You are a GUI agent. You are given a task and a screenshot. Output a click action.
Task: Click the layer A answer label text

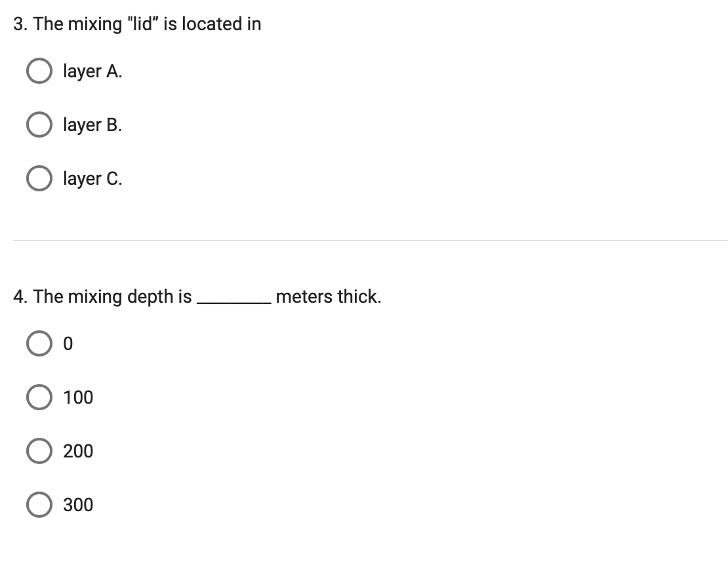92,71
